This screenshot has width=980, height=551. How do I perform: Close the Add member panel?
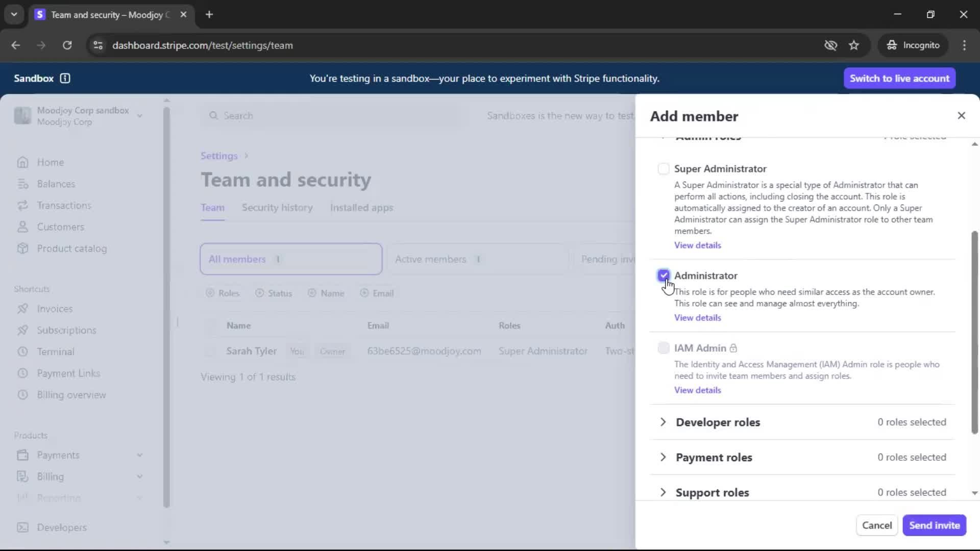961,116
